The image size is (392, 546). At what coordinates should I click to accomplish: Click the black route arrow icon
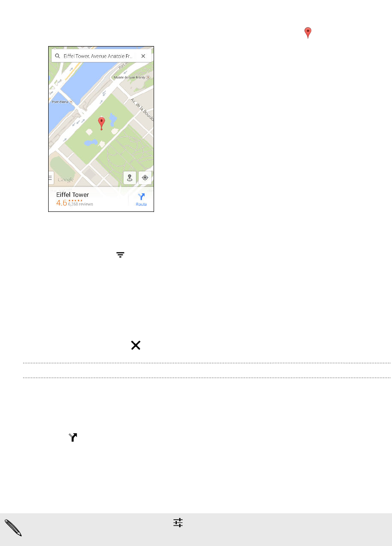pos(73,437)
